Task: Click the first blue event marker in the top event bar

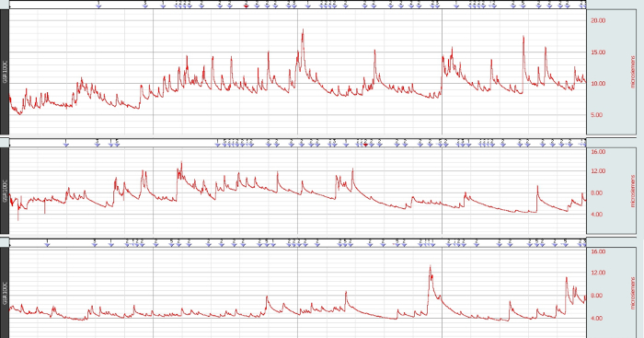Action: [x=98, y=6]
